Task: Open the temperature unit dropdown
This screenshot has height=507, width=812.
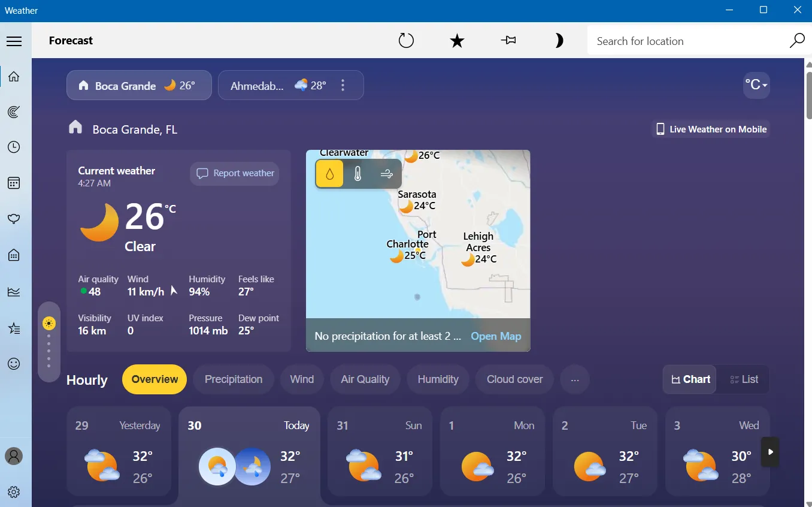Action: 757,85
